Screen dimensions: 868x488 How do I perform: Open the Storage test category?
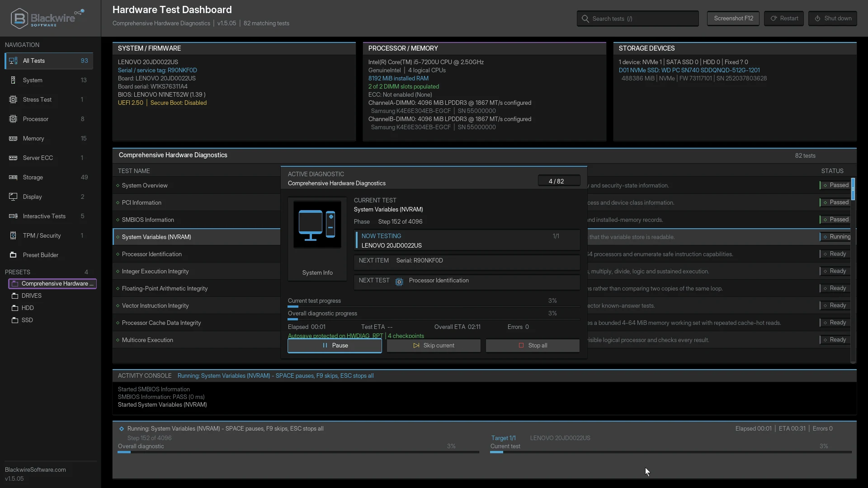click(x=49, y=178)
